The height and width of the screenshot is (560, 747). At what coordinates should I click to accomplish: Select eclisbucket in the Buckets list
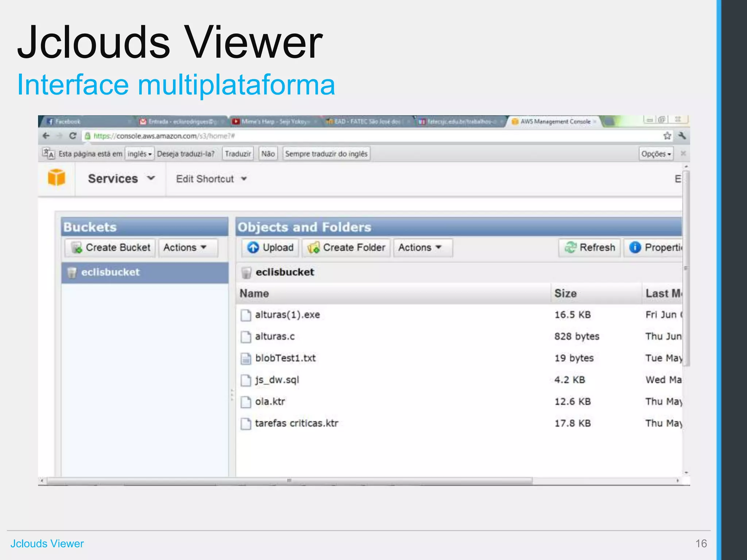point(145,272)
